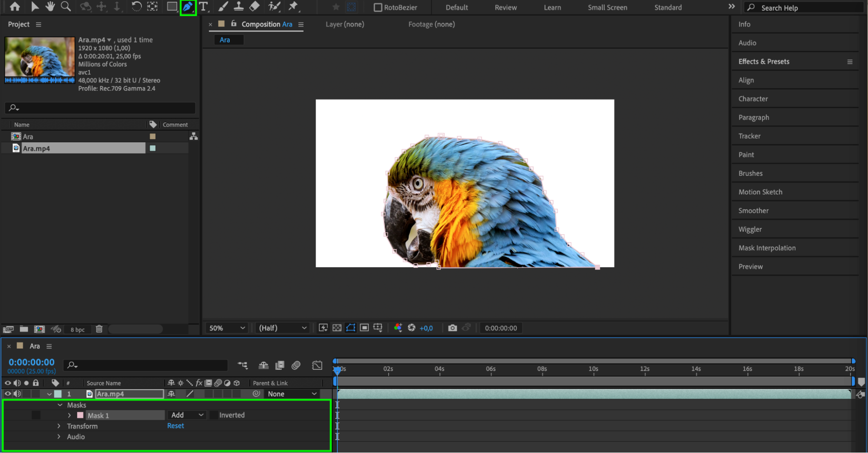Click the Reset link for Transform
This screenshot has width=868, height=453.
[x=175, y=426]
